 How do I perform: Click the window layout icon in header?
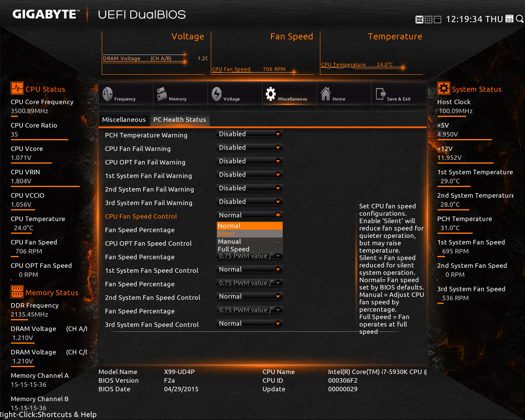438,19
